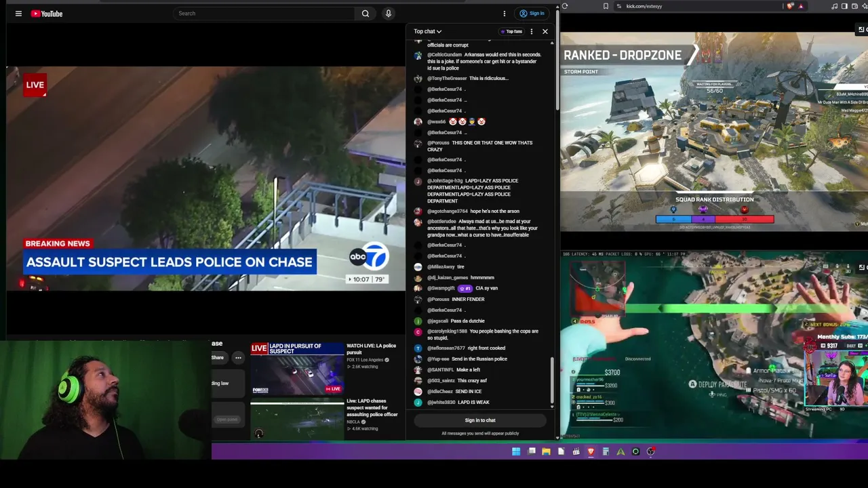Screen dimensions: 868x488
Task: Click @teflonsean7677 avatar in chat
Action: coord(418,348)
